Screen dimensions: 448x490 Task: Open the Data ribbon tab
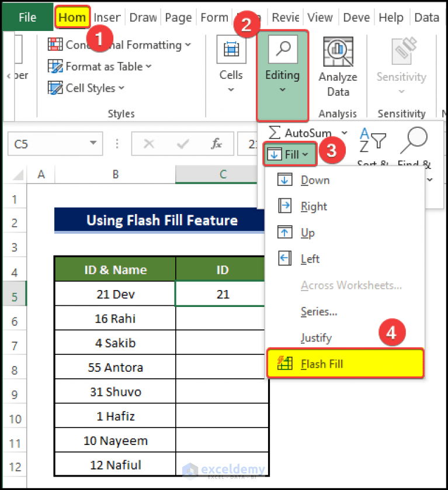click(426, 18)
